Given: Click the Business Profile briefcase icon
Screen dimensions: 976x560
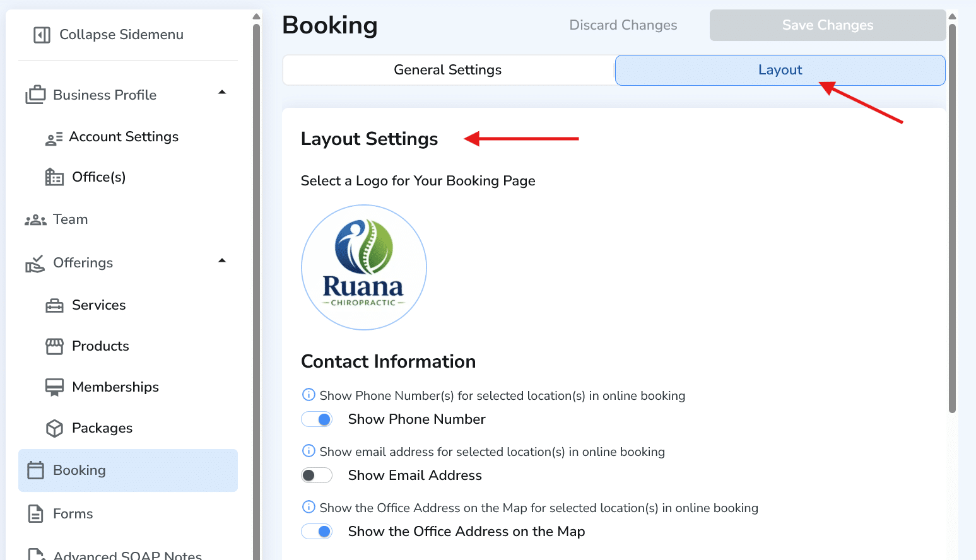Looking at the screenshot, I should click(35, 95).
